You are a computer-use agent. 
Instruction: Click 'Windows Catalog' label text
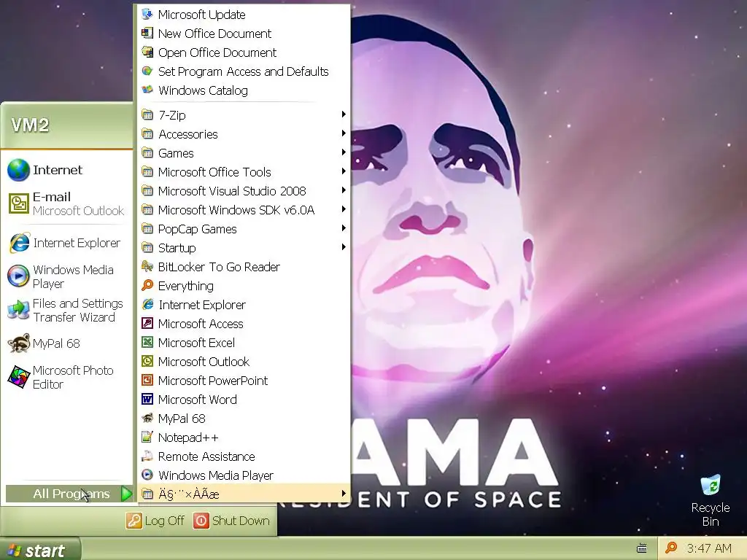(203, 90)
